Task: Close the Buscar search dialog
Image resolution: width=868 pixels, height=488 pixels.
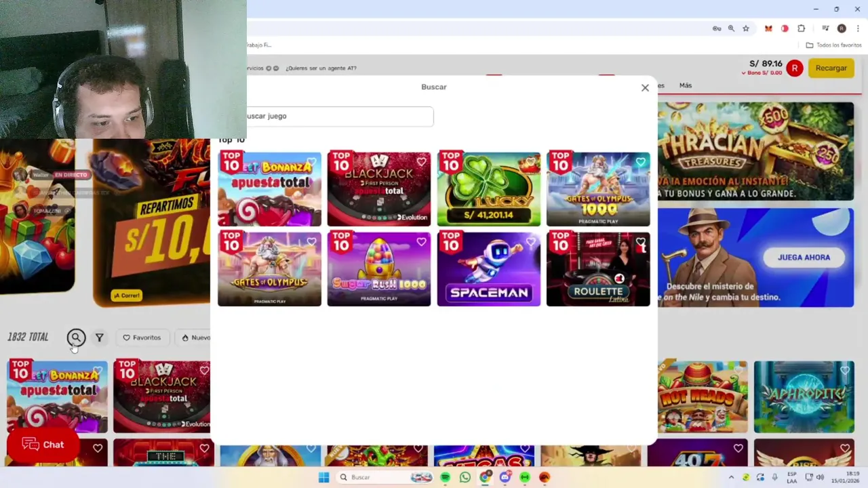Action: point(645,87)
